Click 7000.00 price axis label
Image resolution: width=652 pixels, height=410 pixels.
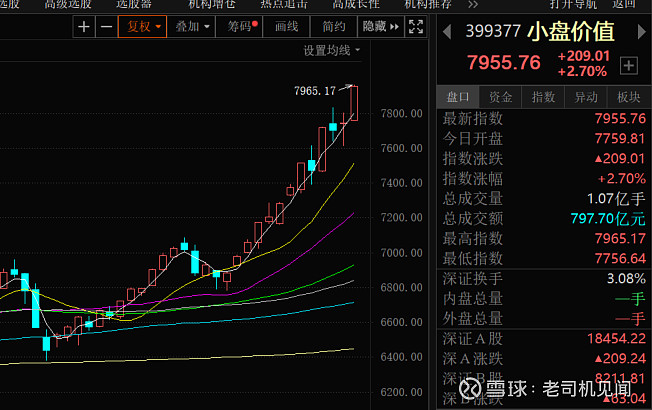[x=401, y=253]
